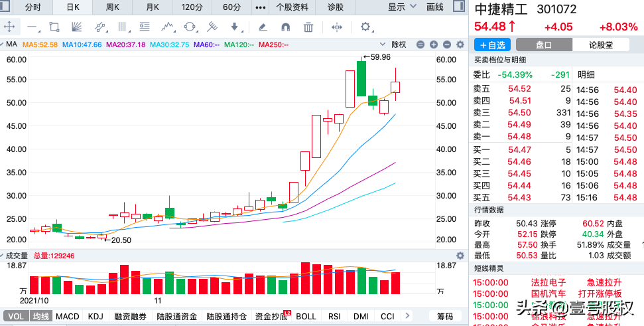644x326 pixels.
Task: Select the RSI indicator
Action: (334, 316)
